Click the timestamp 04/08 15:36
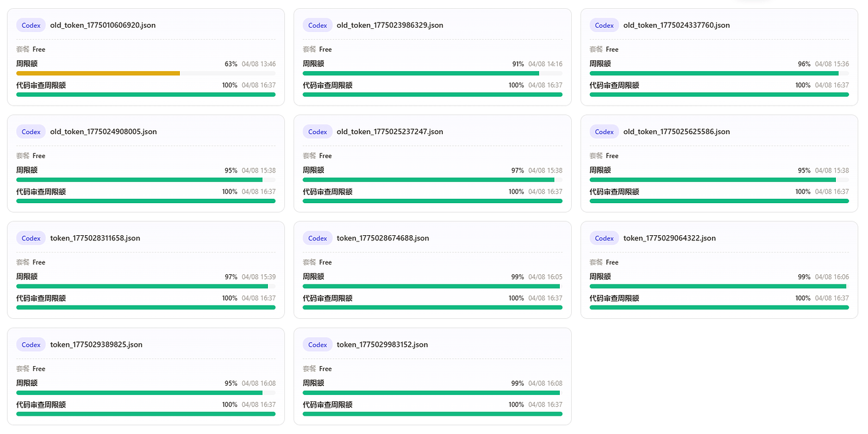Viewport: 868px width, 434px height. point(832,64)
